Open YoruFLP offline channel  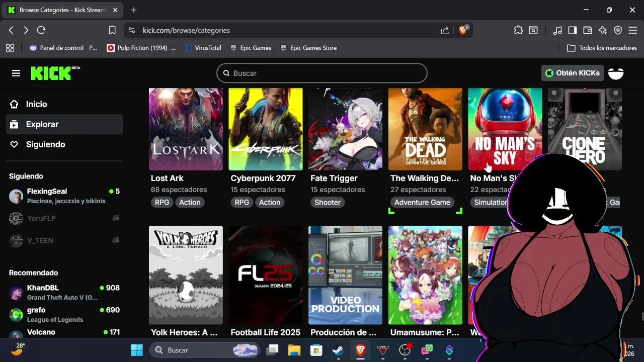[64, 218]
